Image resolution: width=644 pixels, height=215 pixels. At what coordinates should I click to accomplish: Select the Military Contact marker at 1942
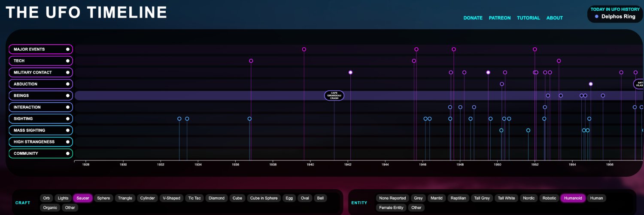tap(350, 72)
